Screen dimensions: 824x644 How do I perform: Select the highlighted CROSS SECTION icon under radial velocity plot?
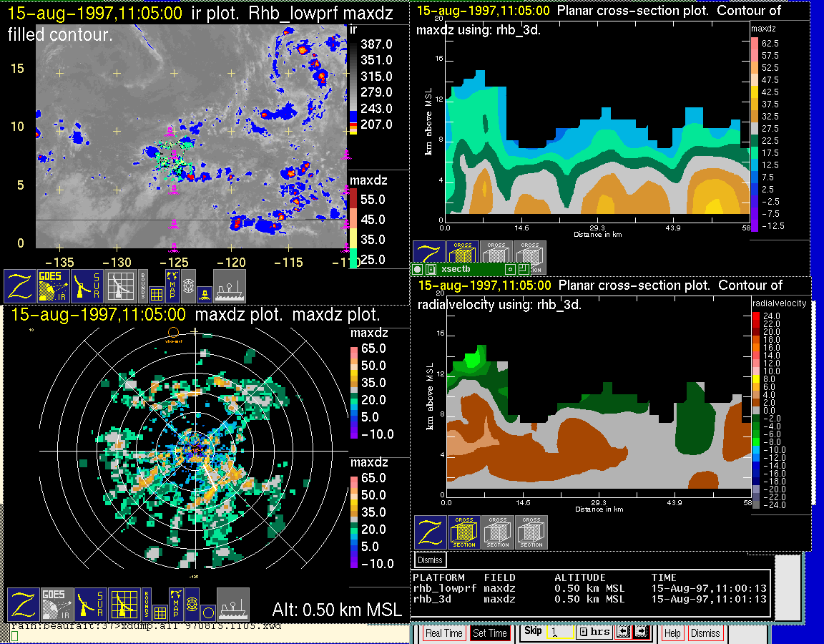click(464, 532)
